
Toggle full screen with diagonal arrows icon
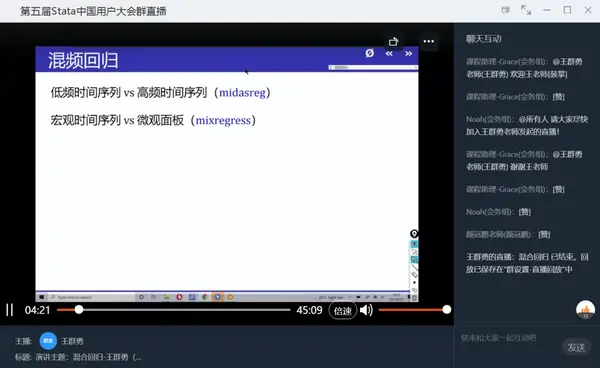point(526,10)
